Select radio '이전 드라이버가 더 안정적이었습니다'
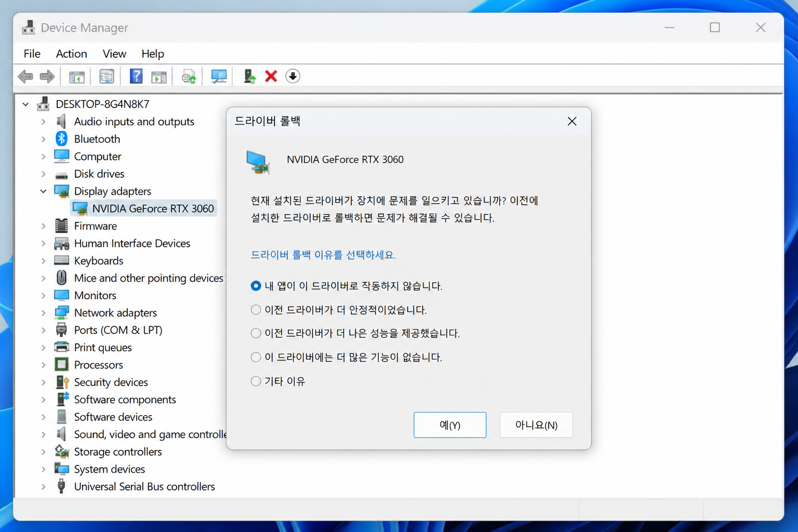The image size is (798, 532). point(256,310)
